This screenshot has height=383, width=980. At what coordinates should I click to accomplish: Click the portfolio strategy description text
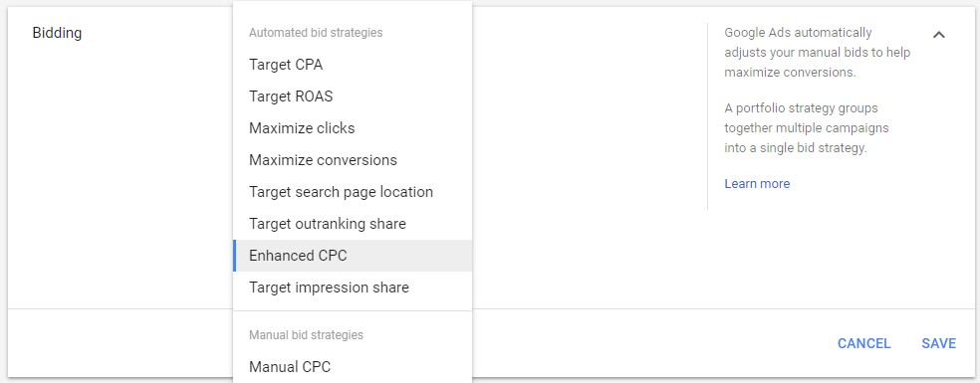coord(807,128)
